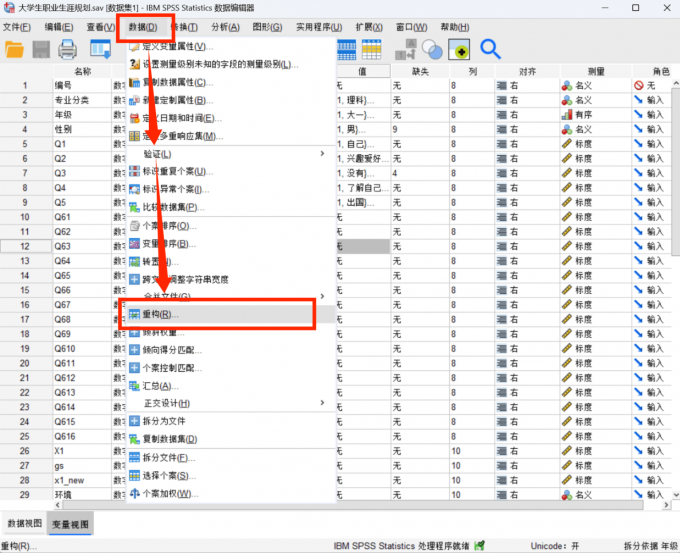Switch to the 变量视图 tab
The width and height of the screenshot is (680, 553).
pos(70,524)
